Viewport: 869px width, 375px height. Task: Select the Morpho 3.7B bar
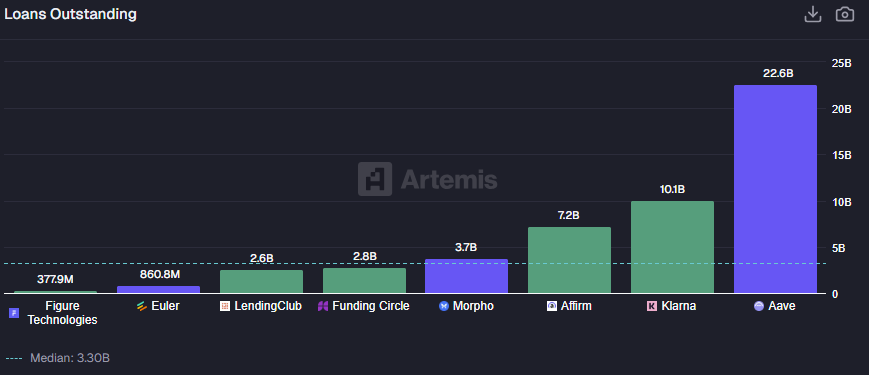tap(467, 276)
